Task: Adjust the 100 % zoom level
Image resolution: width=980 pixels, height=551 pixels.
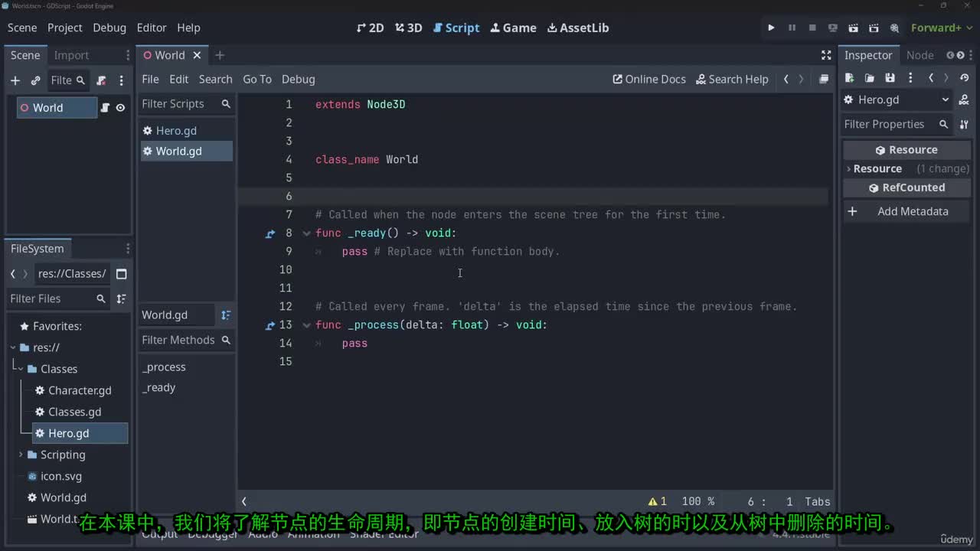Action: click(697, 501)
